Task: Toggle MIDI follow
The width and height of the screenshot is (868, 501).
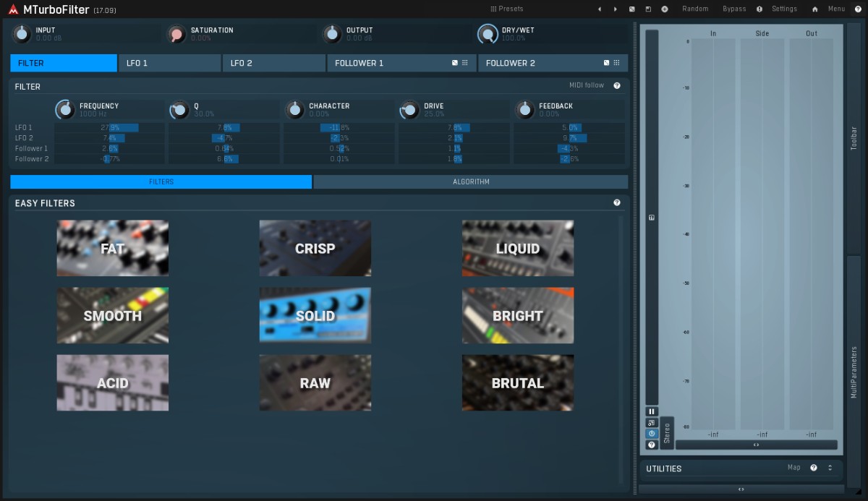Action: (586, 85)
